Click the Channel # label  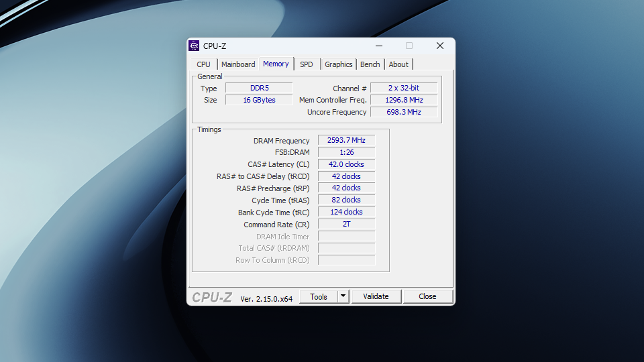[x=350, y=88]
